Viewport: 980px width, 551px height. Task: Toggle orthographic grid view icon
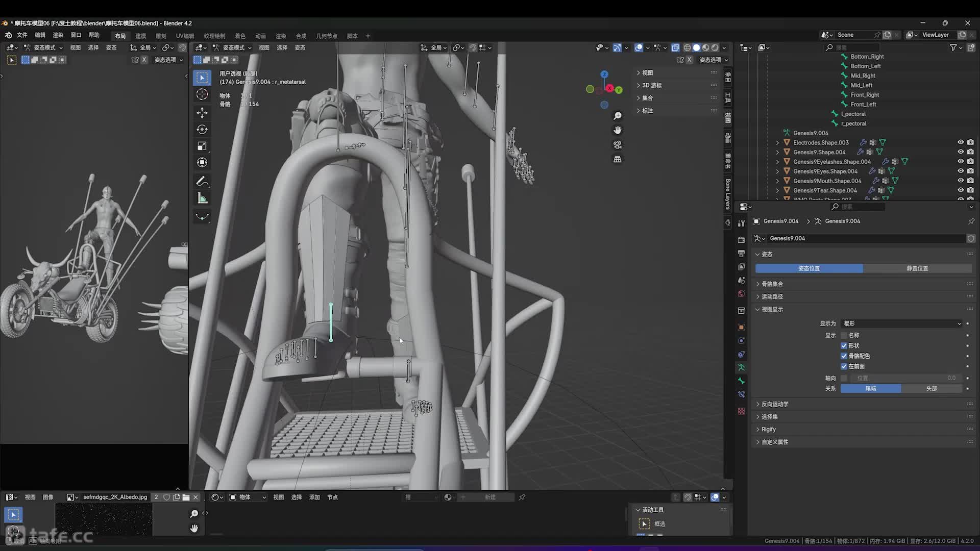[617, 159]
